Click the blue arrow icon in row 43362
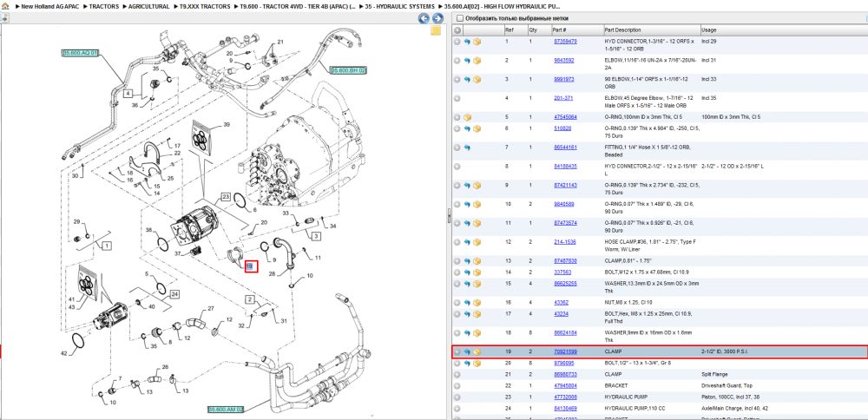Viewport: 868px width, 420px height. (467, 303)
